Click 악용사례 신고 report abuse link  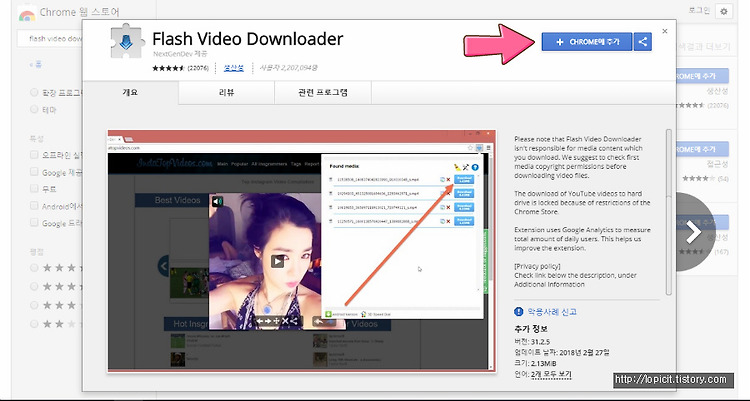552,312
